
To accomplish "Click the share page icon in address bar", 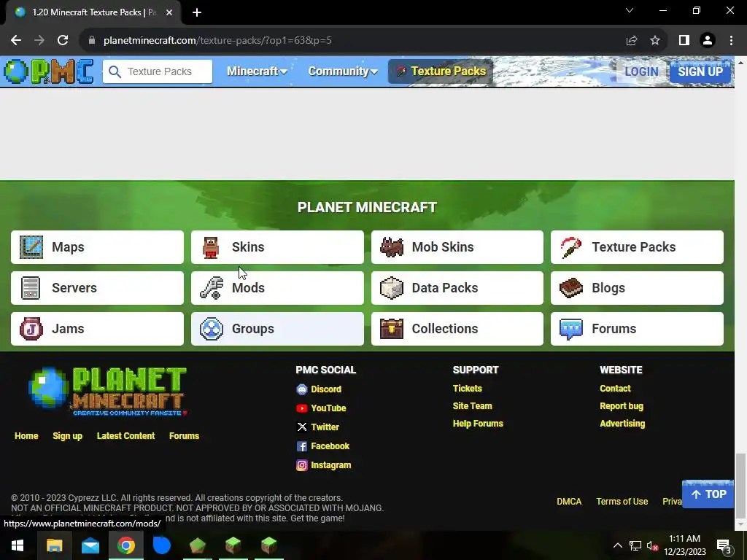I will 632,41.
